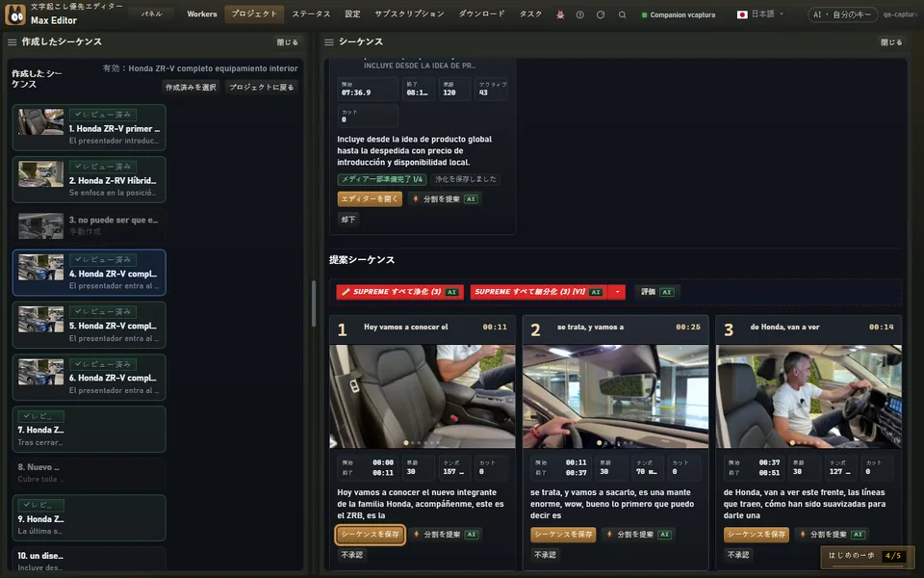Click the 評価 AI button
The width and height of the screenshot is (924, 578).
point(657,292)
